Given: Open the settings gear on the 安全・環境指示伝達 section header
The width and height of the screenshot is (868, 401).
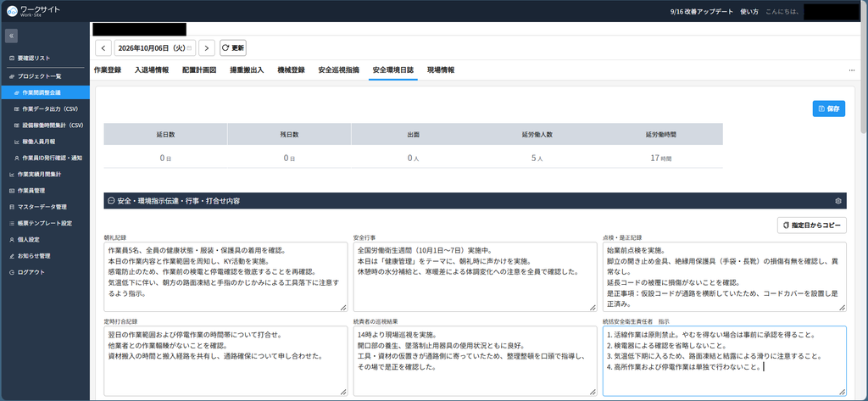Looking at the screenshot, I should pos(837,201).
